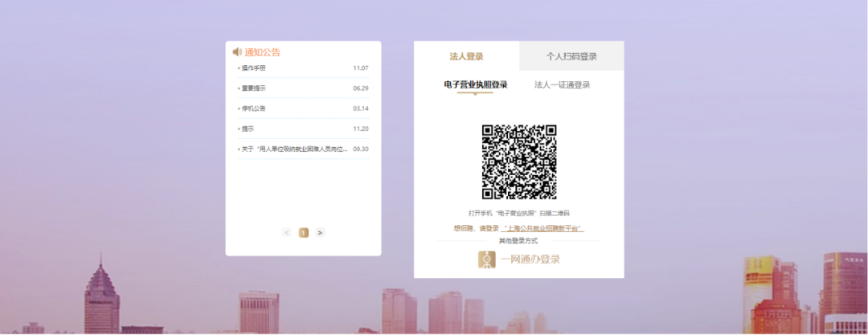Screen dimensions: 868x335
Task: Go to the previous notice page arrow
Action: click(287, 232)
